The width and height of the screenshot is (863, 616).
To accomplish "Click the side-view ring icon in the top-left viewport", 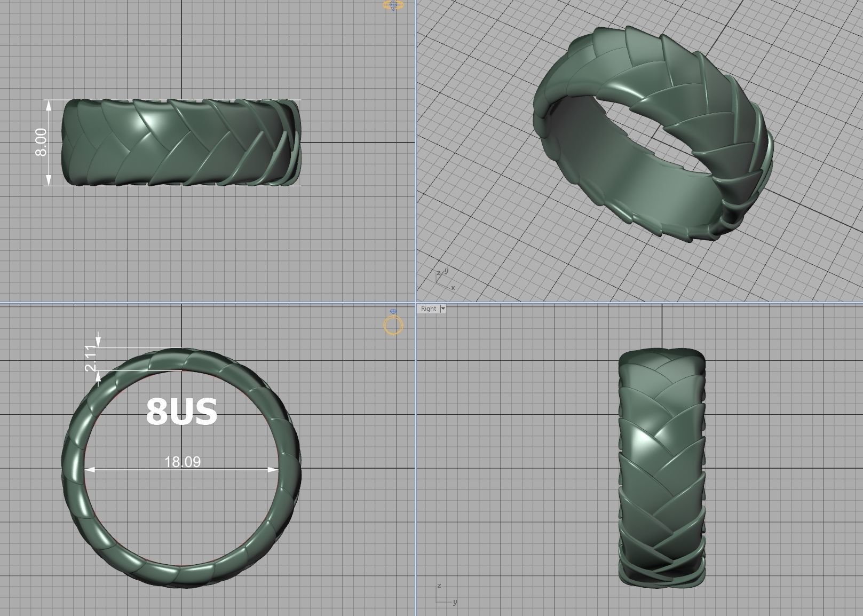I will [393, 6].
